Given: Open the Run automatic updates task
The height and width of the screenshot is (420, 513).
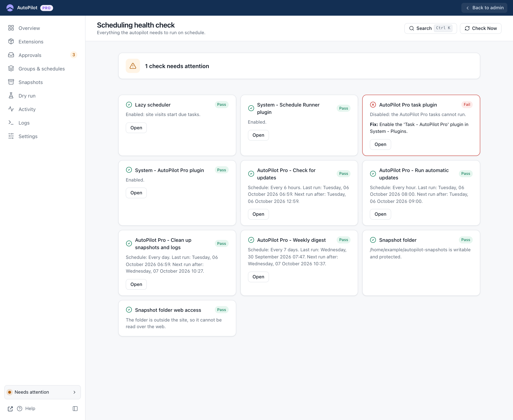Looking at the screenshot, I should (x=380, y=214).
